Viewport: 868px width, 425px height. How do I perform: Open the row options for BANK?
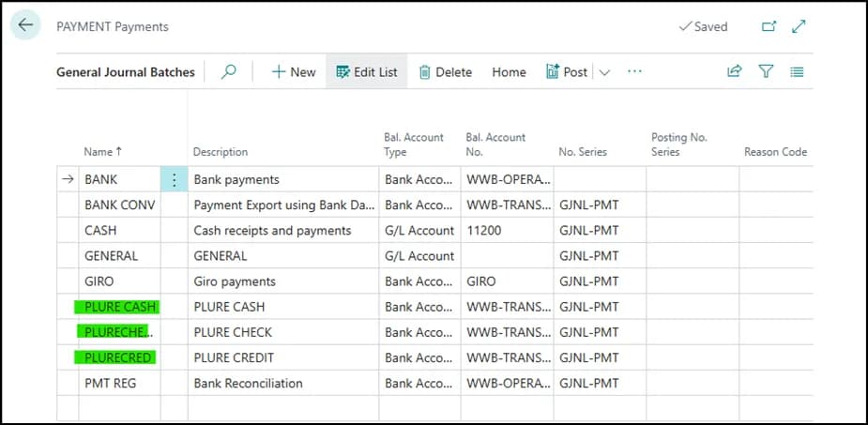click(x=175, y=179)
